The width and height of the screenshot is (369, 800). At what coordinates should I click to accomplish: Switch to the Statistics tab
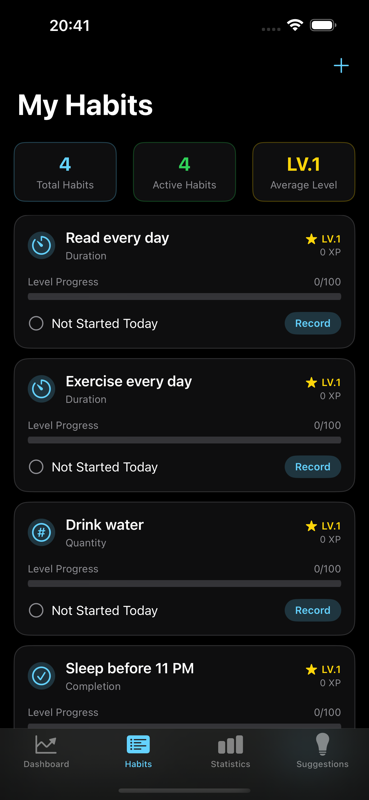point(231,752)
